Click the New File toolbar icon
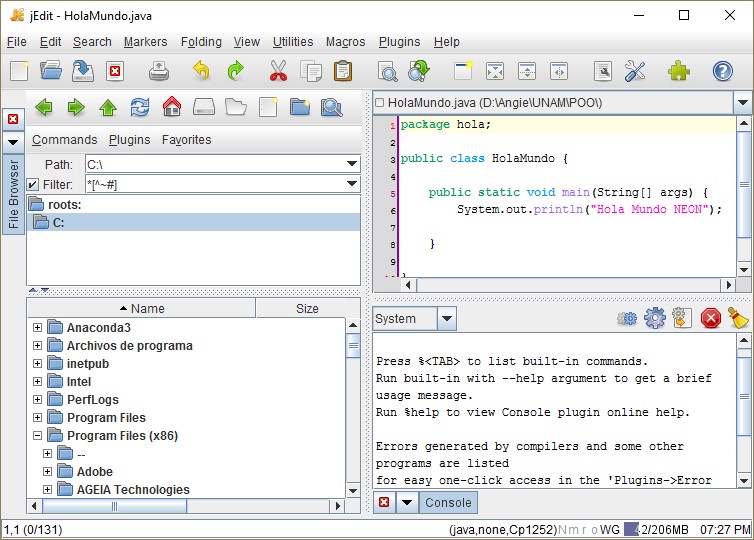This screenshot has width=754, height=540. [x=19, y=71]
